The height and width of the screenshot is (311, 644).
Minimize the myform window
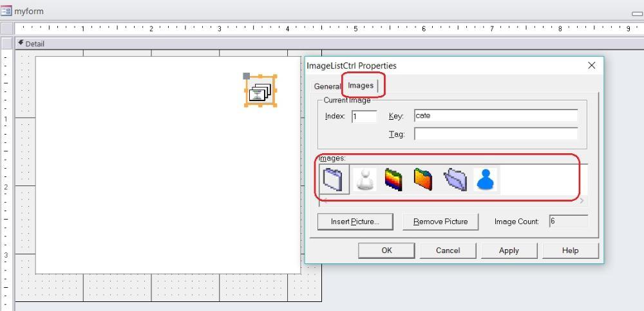(x=638, y=14)
